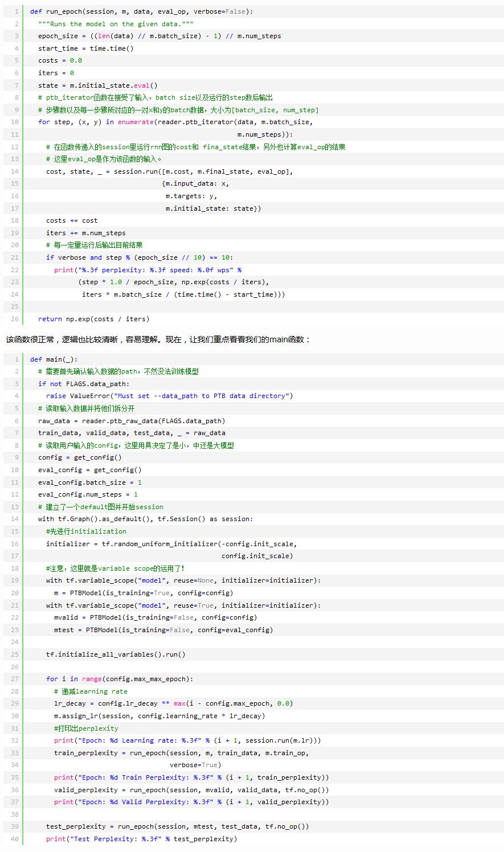504x852 pixels.
Task: Click the comment starting '# ptb_iterator函数在接受了输入'
Action: [155, 97]
